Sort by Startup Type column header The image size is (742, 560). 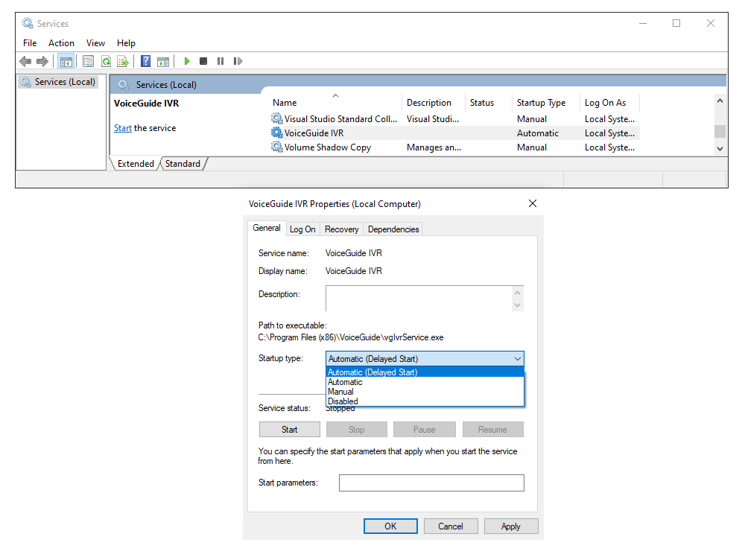tap(545, 103)
